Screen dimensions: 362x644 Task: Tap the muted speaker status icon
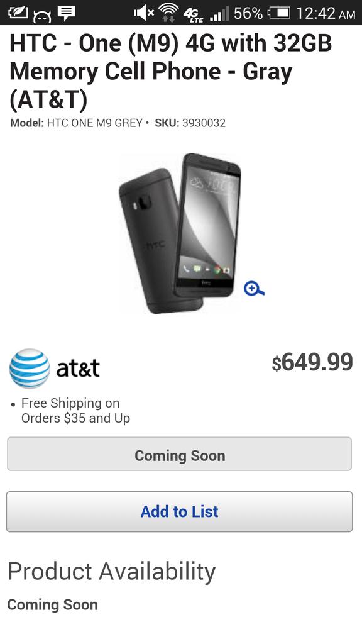click(144, 13)
